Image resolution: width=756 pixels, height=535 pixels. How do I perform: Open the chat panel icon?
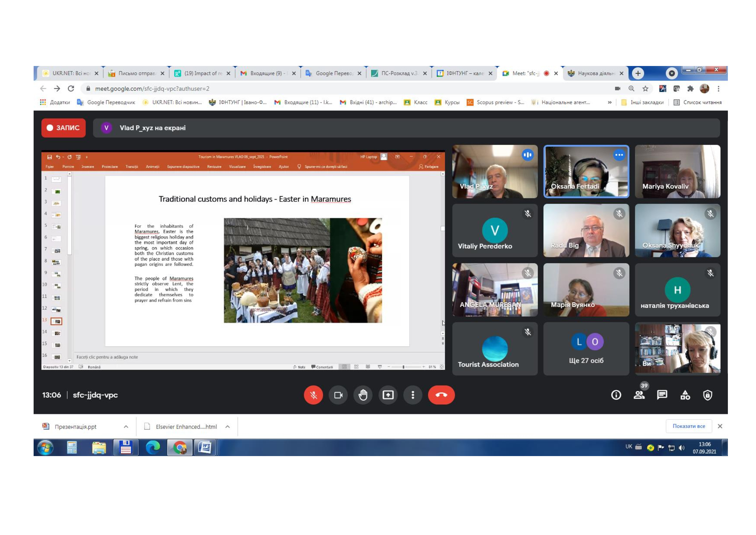[662, 395]
